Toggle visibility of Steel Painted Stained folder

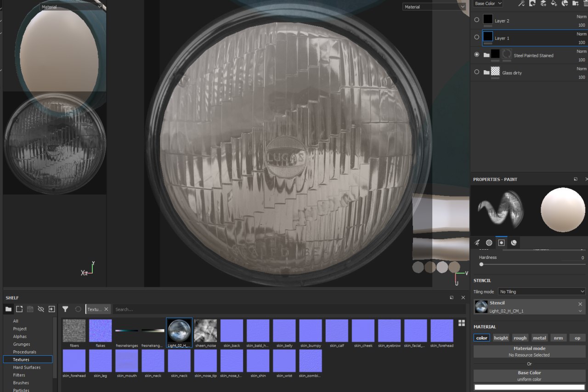coord(477,54)
